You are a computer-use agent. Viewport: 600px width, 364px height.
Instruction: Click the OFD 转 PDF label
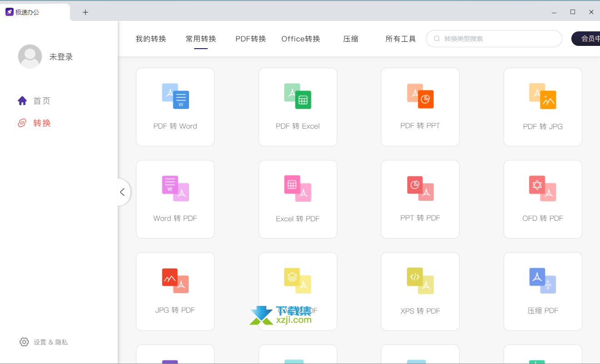(543, 218)
